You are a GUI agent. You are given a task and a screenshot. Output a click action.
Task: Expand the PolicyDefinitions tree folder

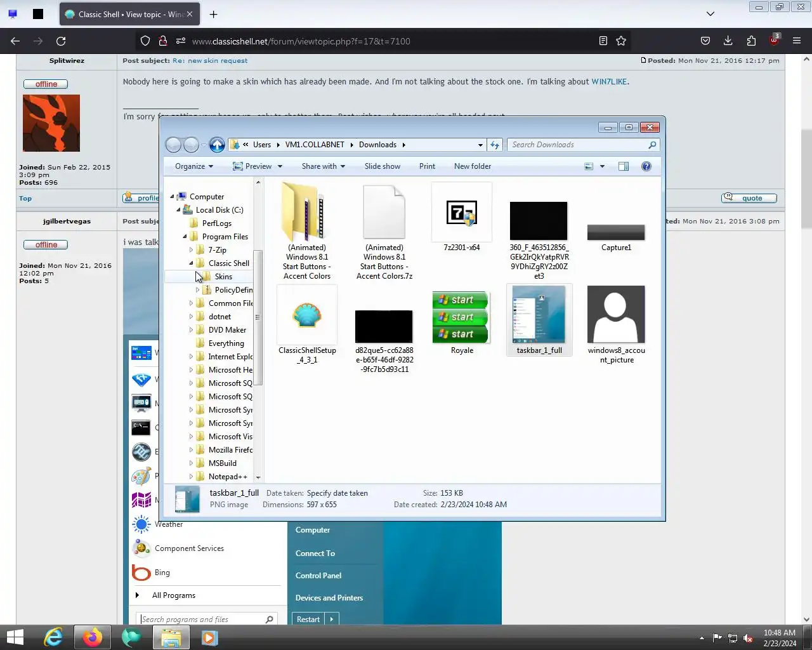[197, 290]
